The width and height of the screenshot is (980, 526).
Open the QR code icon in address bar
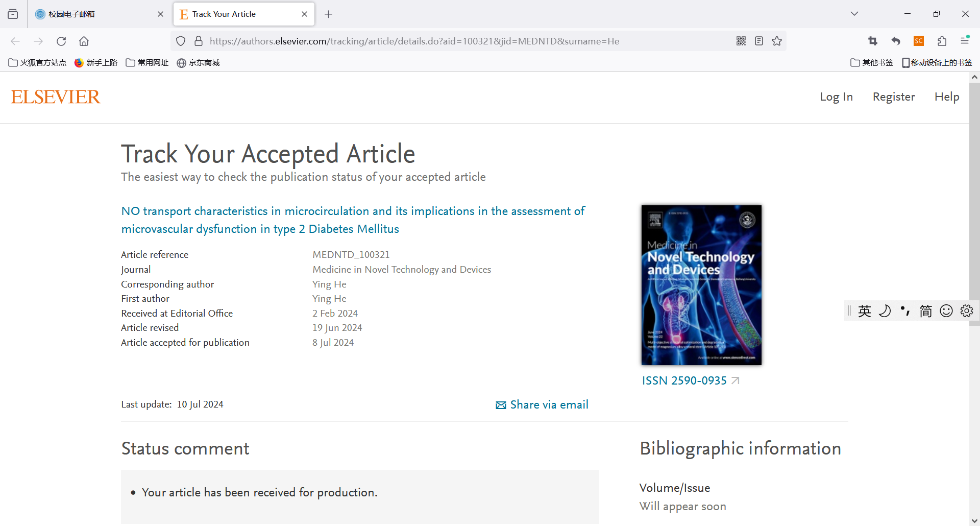[741, 41]
